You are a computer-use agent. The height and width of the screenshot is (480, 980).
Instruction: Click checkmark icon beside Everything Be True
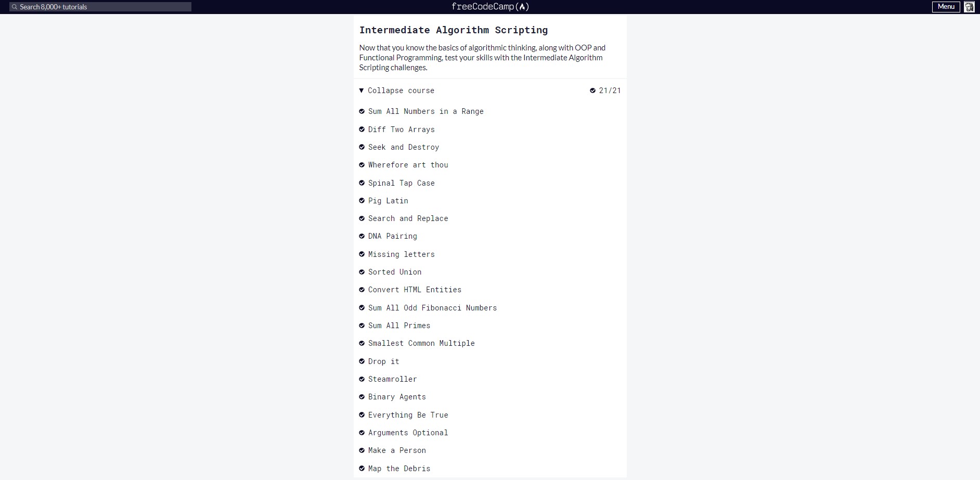coord(362,415)
